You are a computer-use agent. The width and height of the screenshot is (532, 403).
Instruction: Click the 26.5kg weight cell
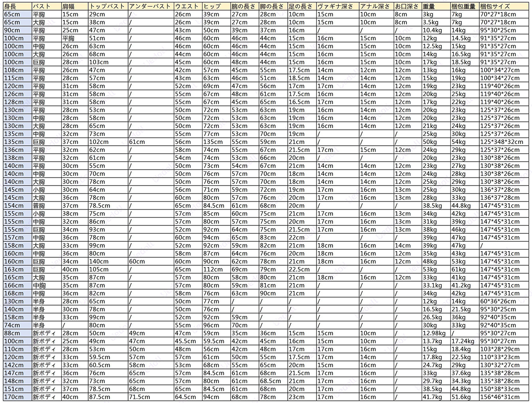435,317
